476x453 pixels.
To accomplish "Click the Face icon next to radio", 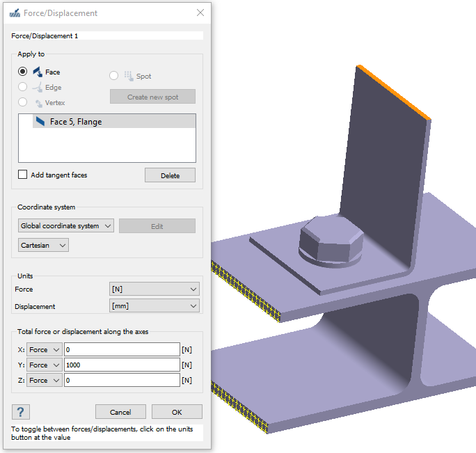I will tap(38, 72).
